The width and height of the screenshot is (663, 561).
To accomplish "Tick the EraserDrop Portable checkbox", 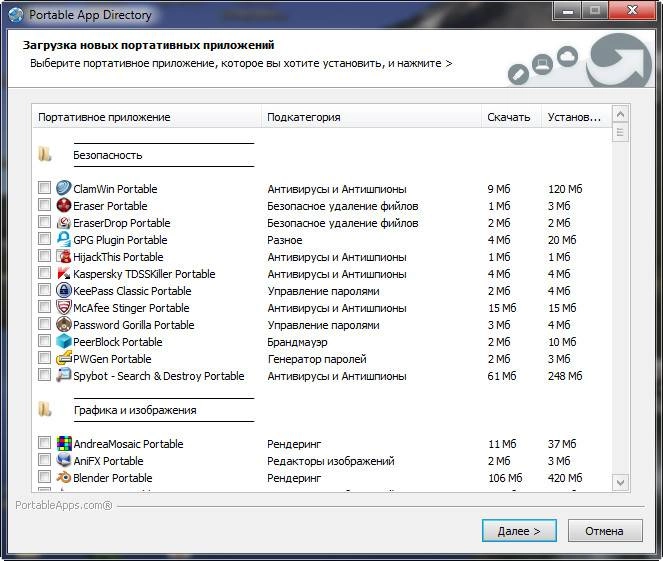I will click(44, 222).
